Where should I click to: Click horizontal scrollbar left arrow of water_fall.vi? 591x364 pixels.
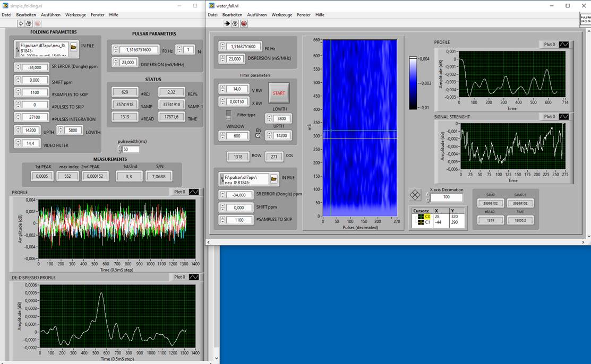tap(209, 242)
